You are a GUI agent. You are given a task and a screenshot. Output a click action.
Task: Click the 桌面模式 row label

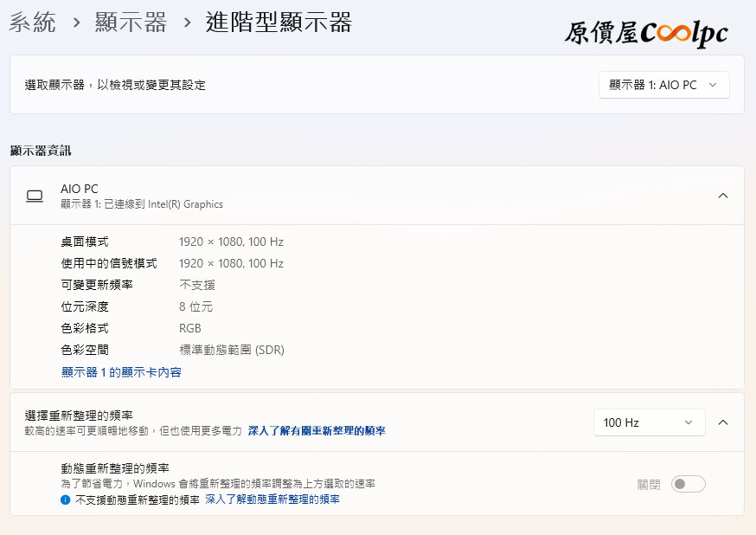[x=85, y=242]
